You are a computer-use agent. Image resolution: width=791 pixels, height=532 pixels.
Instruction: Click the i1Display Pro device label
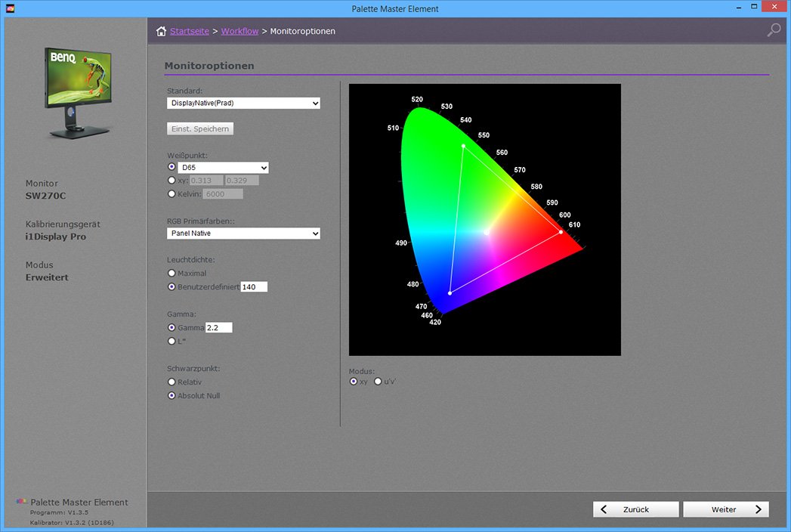click(55, 237)
